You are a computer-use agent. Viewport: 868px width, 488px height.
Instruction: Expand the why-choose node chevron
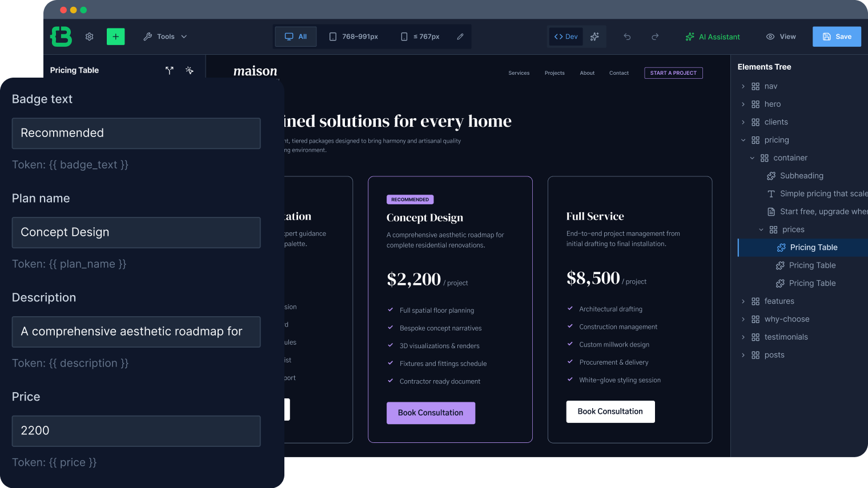743,319
